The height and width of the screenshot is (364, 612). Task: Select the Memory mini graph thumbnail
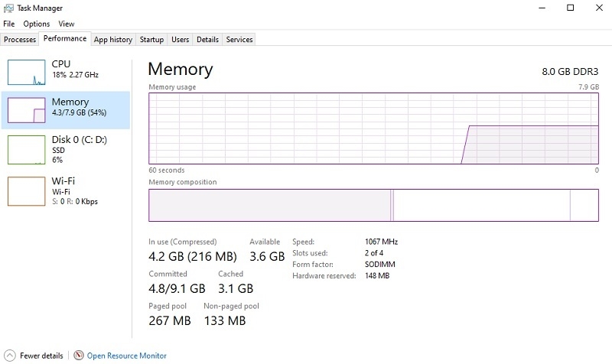tap(27, 111)
